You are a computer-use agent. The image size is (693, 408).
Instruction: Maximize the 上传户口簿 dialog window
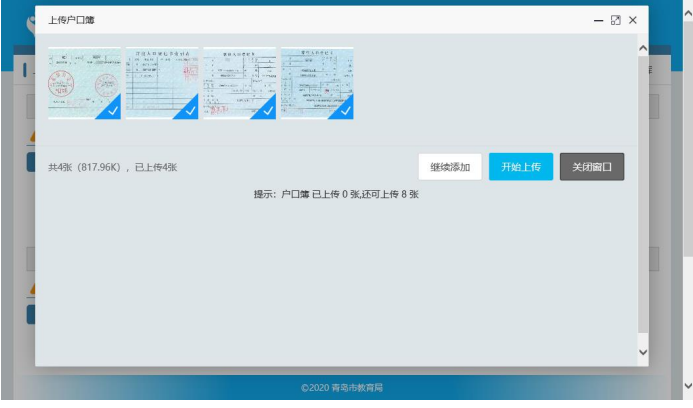[615, 20]
